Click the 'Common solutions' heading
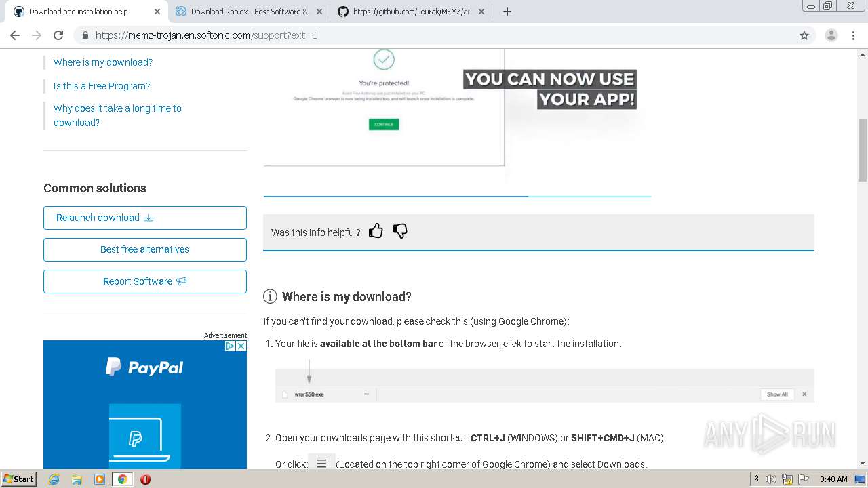Screen dimensions: 868x488 [95, 188]
